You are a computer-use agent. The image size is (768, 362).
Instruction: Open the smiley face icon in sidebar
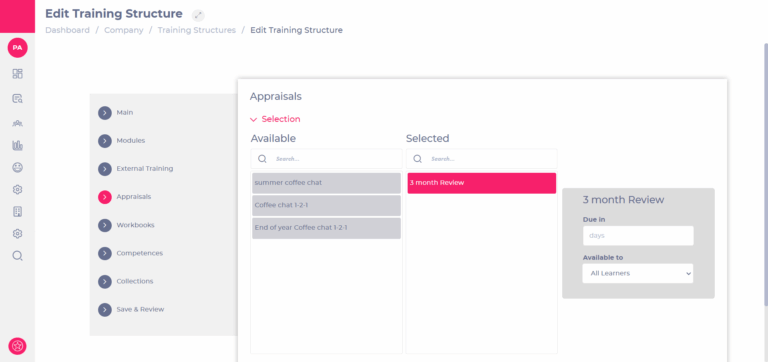point(17,168)
